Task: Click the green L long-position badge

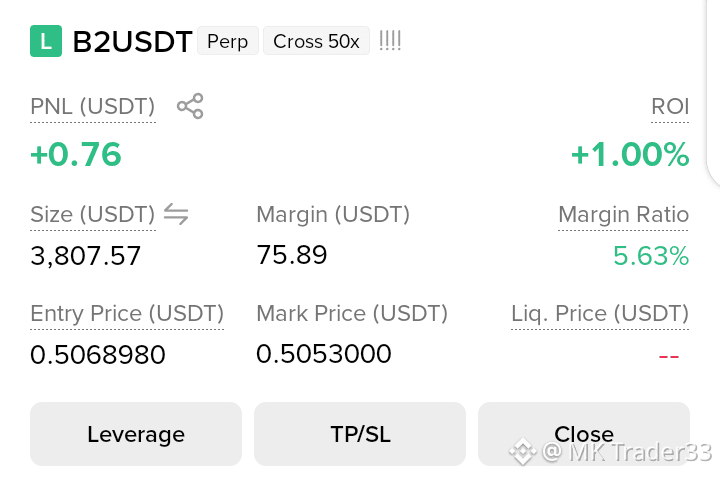Action: tap(46, 41)
